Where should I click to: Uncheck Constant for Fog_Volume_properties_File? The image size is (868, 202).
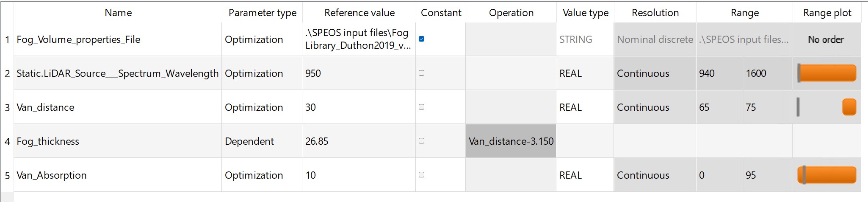pos(421,39)
